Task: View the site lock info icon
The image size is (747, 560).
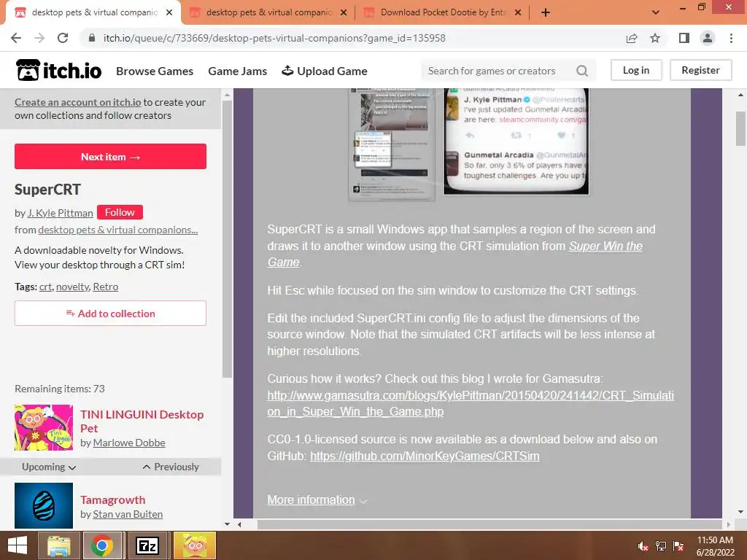Action: [92, 38]
